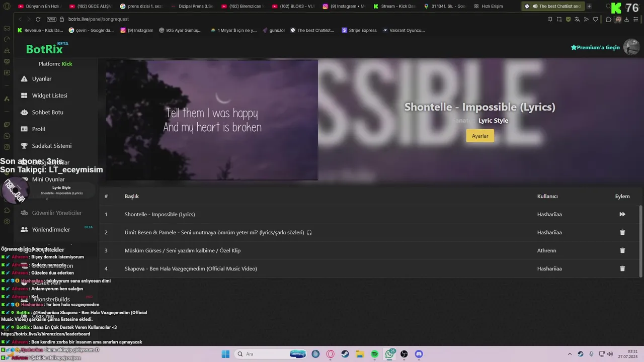The height and width of the screenshot is (362, 644).
Task: Switch to the Stream - Kick Dashboard tab
Action: pyautogui.click(x=394, y=6)
